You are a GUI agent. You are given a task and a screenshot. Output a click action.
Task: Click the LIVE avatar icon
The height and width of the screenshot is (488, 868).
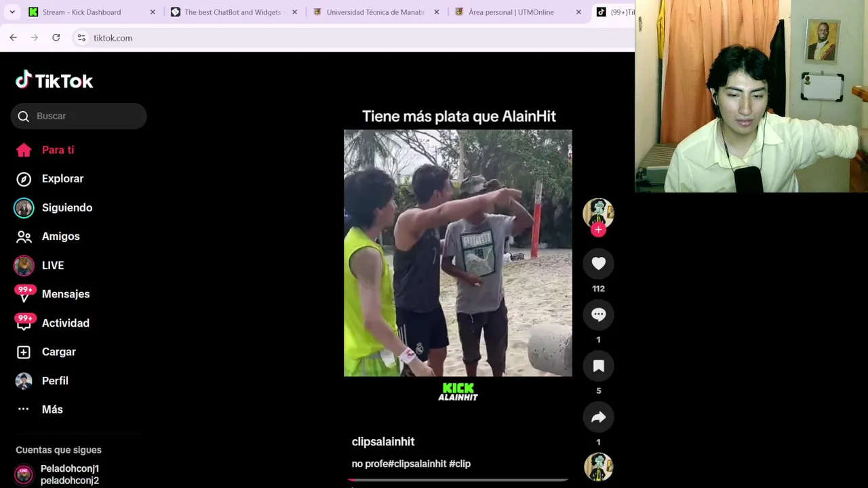tap(24, 265)
